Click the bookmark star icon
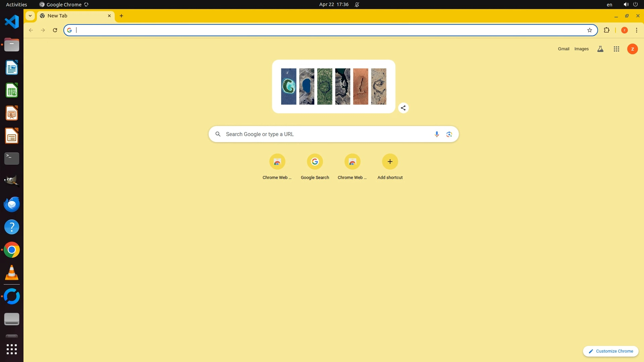The width and height of the screenshot is (644, 362). [x=589, y=30]
